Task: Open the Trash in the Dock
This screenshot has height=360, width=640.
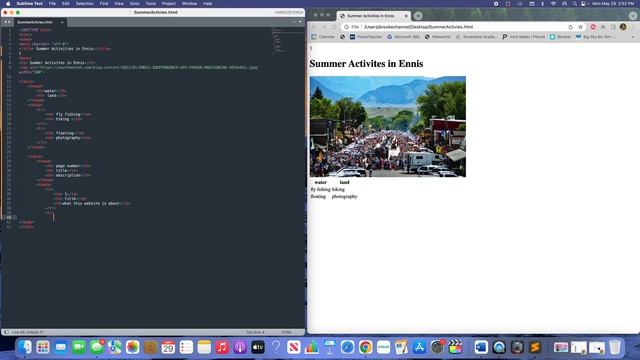Action: click(615, 347)
